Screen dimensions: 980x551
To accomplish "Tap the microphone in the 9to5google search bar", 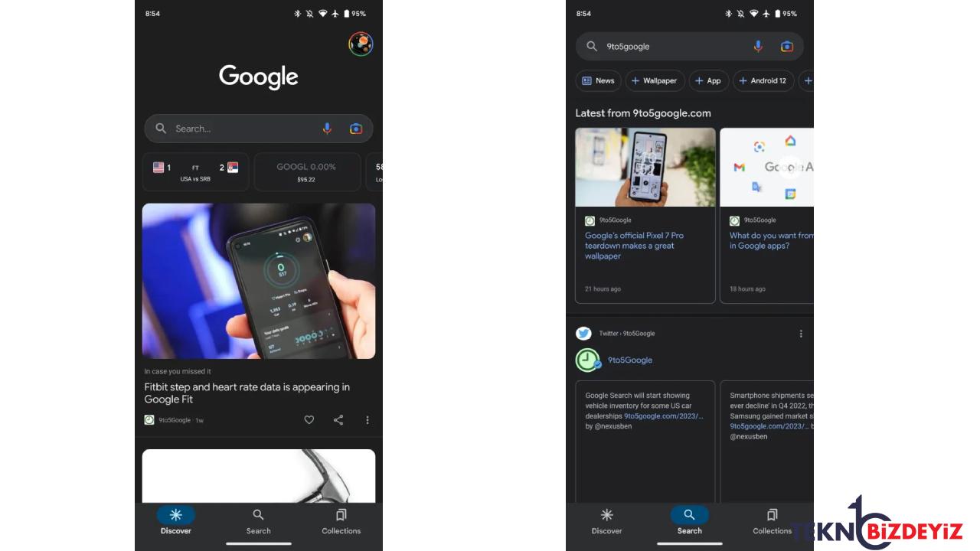I will 758,46.
